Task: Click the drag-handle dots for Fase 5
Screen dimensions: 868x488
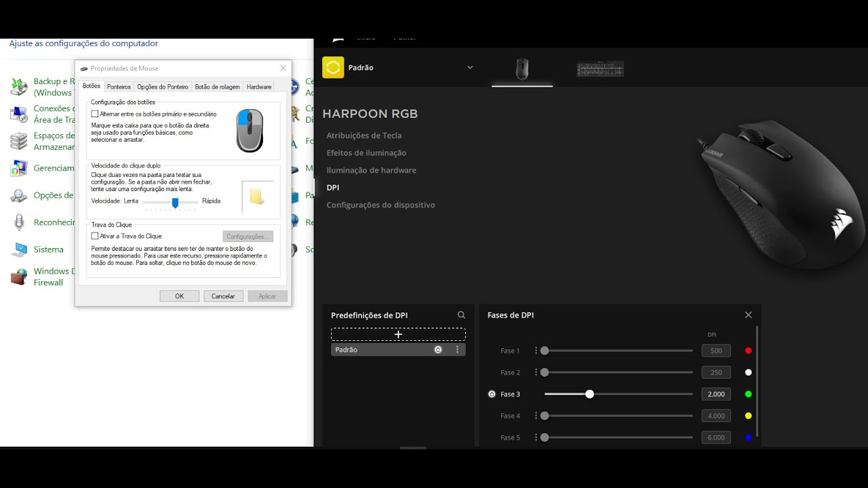Action: [536, 437]
